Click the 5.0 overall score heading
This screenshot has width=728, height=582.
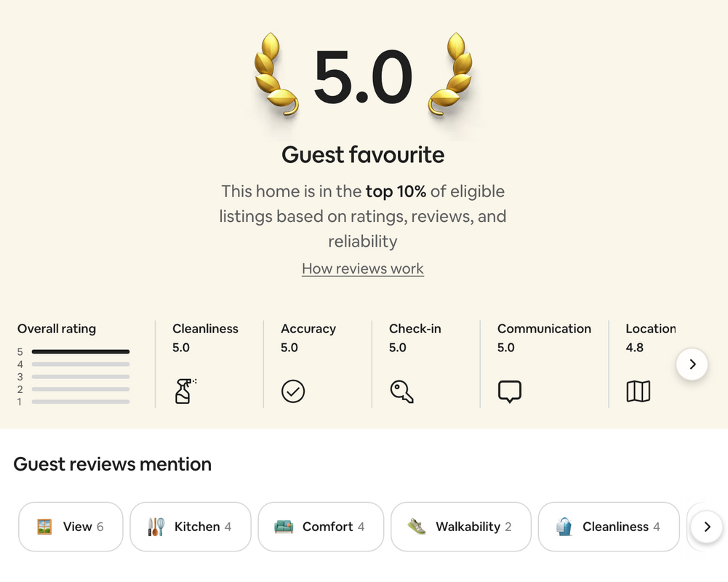363,76
